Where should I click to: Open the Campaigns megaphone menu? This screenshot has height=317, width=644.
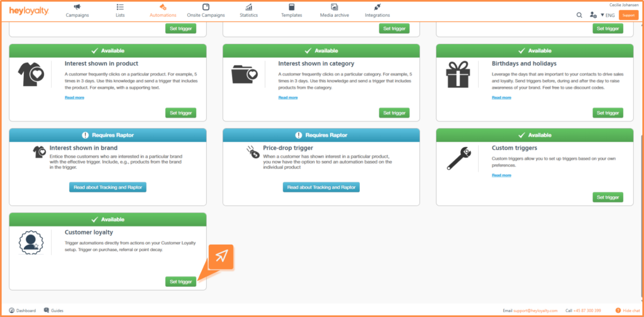[77, 11]
